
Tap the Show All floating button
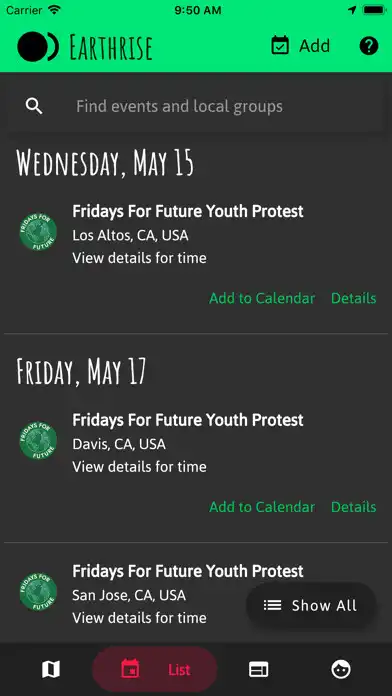click(311, 605)
